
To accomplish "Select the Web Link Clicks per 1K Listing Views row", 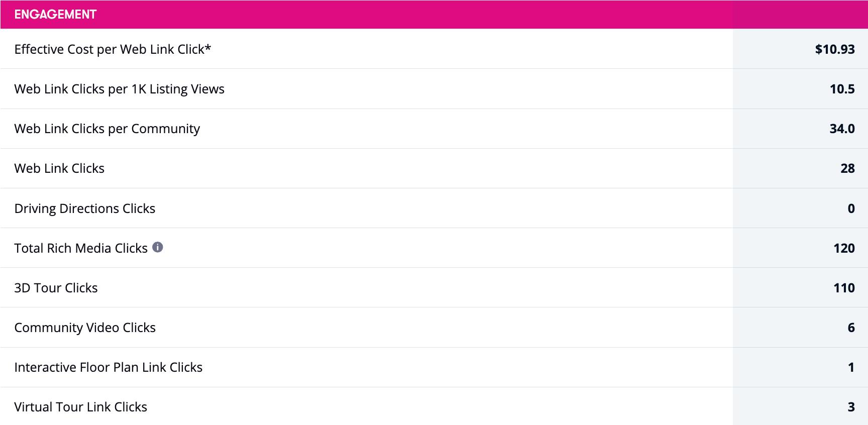I will click(x=119, y=89).
